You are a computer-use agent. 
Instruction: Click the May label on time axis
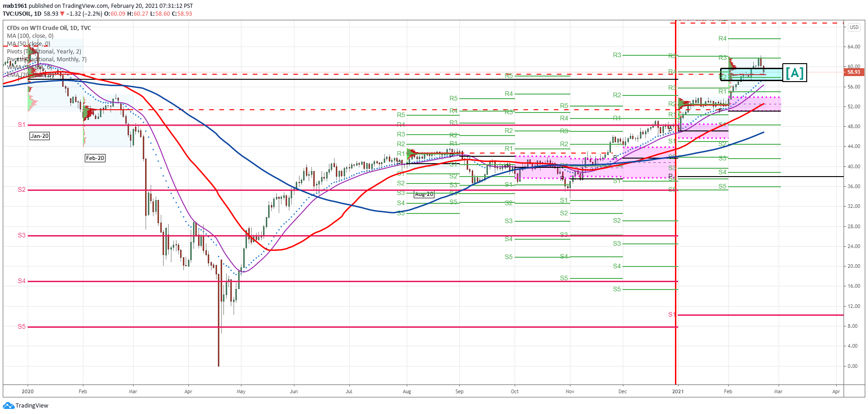tap(241, 391)
